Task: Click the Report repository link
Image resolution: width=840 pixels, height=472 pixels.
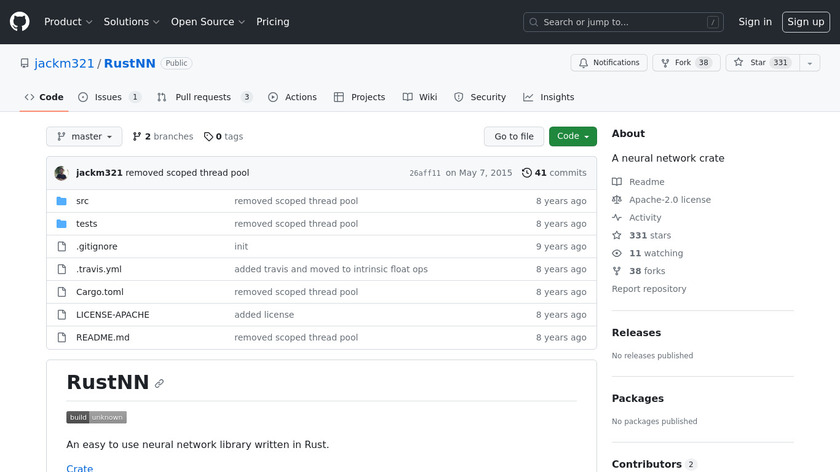Action: [649, 289]
